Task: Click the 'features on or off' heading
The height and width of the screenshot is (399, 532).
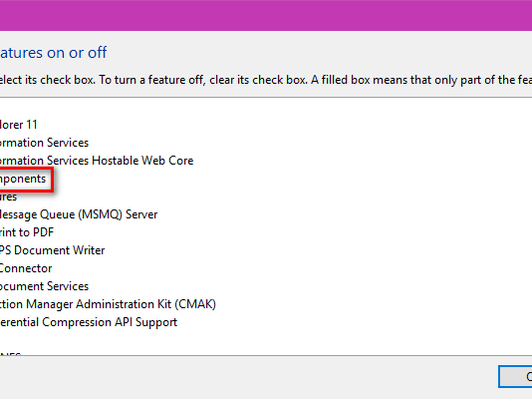Action: tap(53, 53)
